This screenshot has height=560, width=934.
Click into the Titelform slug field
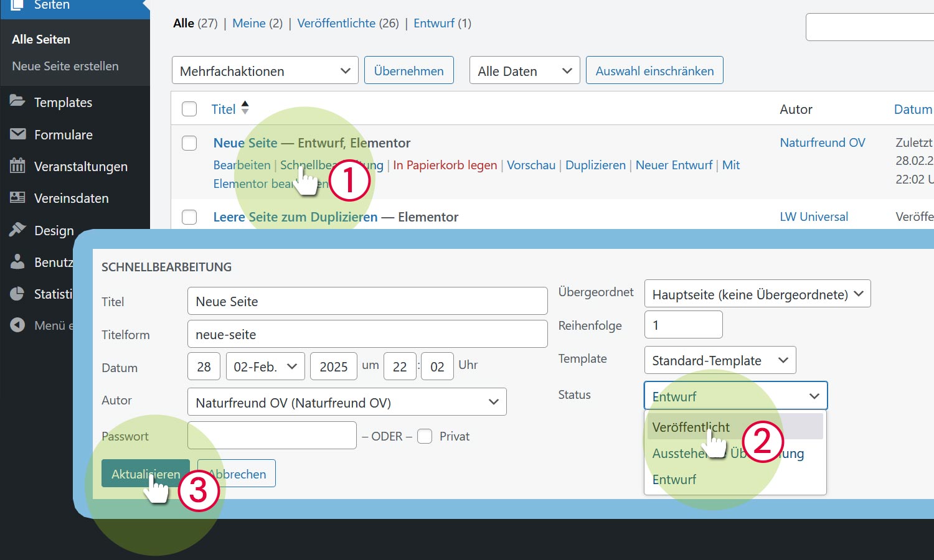367,334
